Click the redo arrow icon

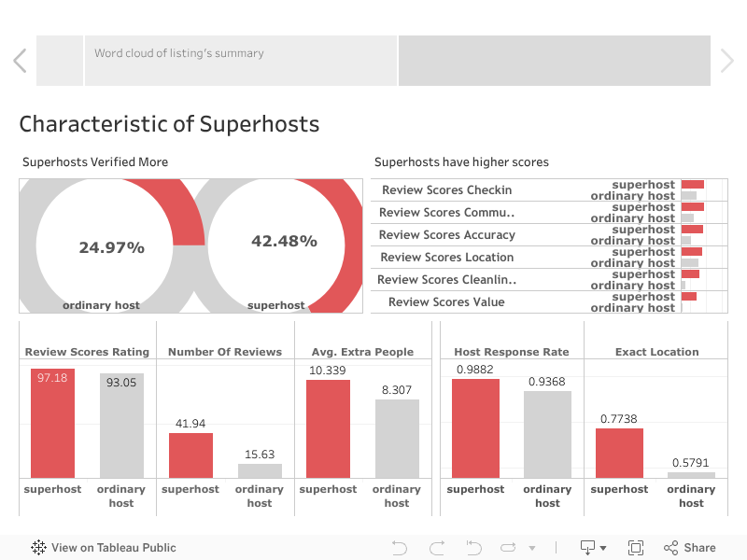(436, 548)
